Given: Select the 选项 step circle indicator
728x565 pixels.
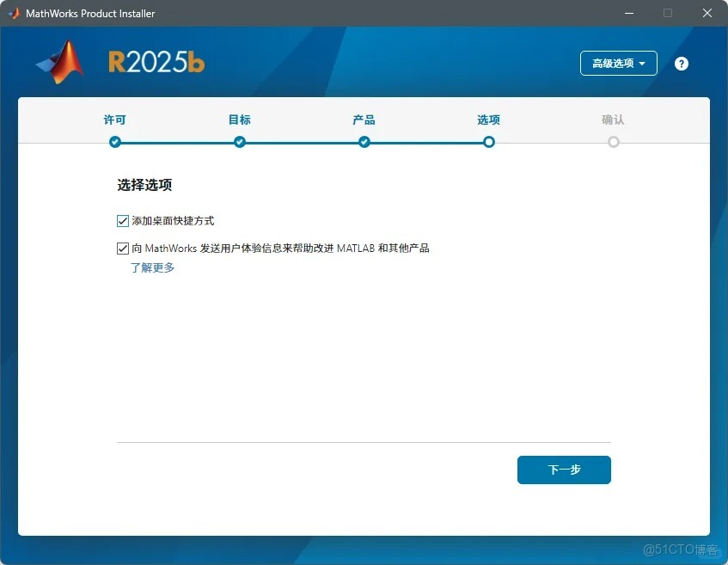Looking at the screenshot, I should [488, 142].
